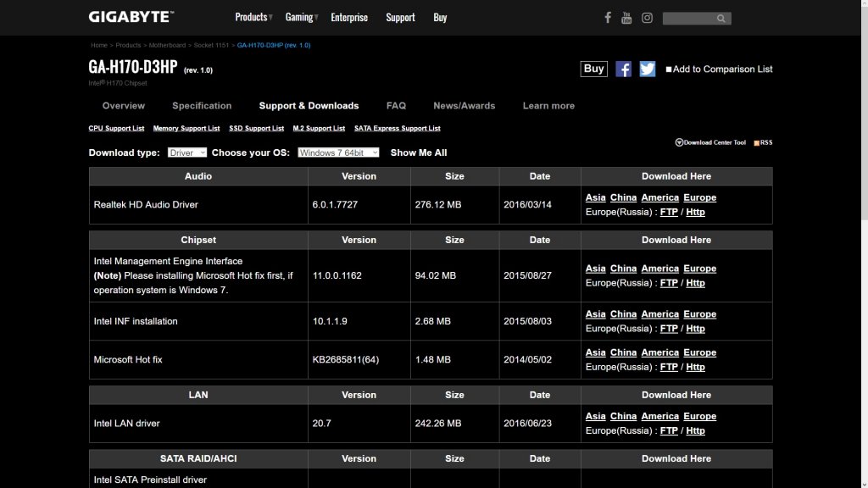Download Intel INF installation from Europe

(699, 313)
